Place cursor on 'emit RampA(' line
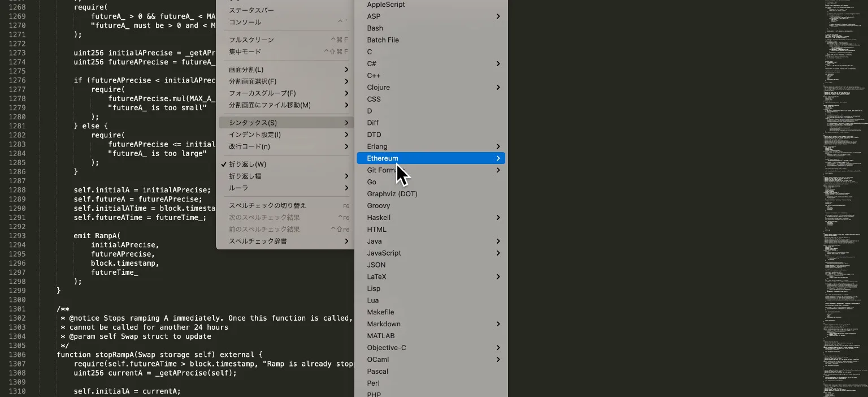Image resolution: width=868 pixels, height=397 pixels. (97, 236)
